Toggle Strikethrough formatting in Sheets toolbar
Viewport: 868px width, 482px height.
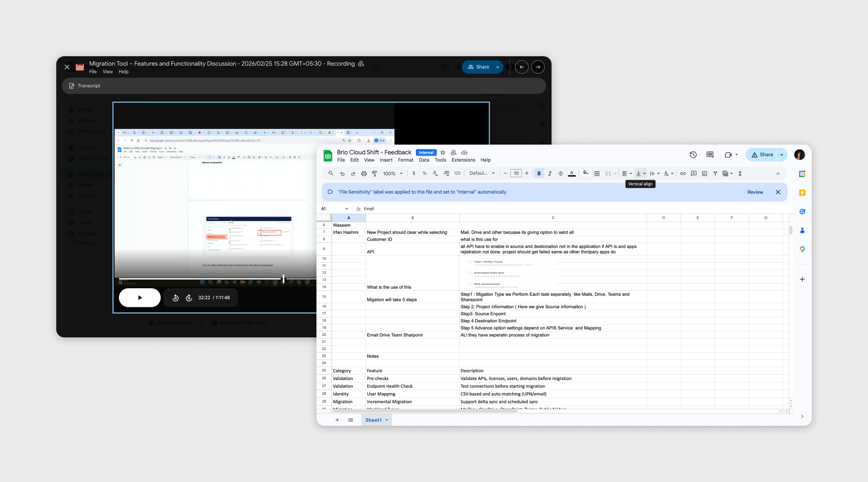(561, 174)
